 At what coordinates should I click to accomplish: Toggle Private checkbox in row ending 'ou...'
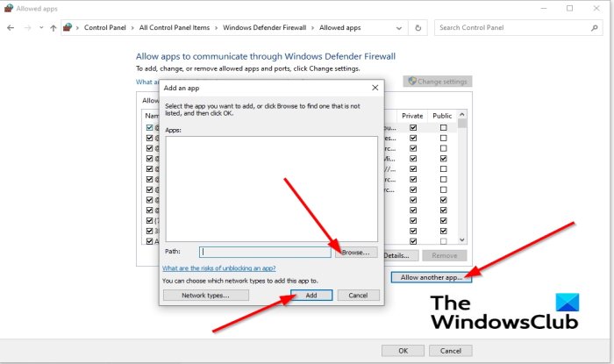[x=413, y=127]
